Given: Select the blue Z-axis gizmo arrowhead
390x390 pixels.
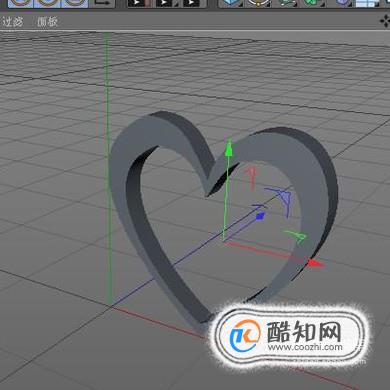Looking at the screenshot, I should [x=260, y=216].
